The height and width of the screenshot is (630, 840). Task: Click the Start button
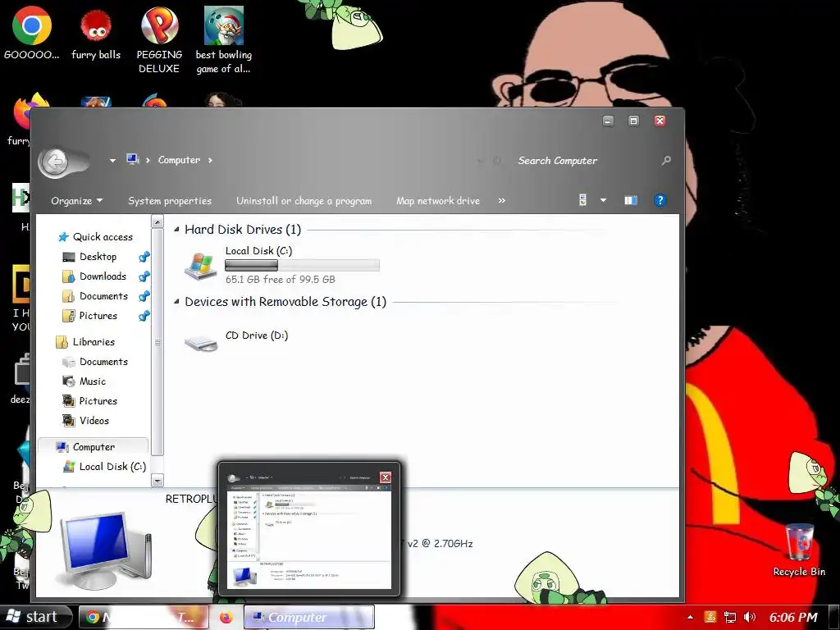(x=35, y=617)
